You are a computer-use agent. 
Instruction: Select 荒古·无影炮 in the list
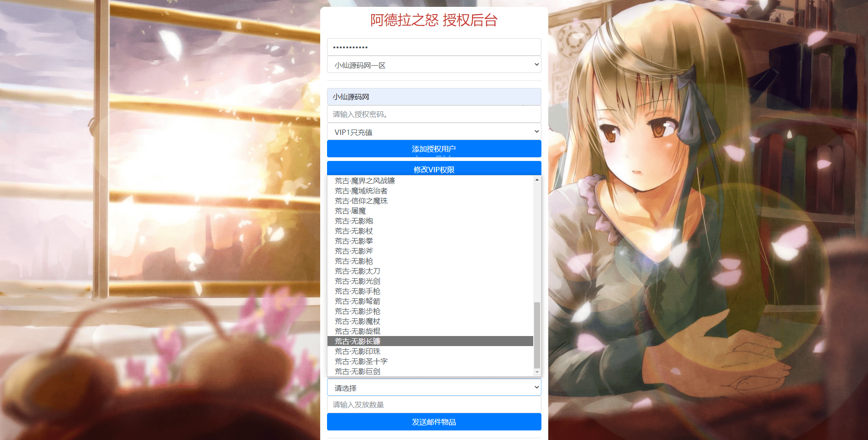(x=430, y=221)
